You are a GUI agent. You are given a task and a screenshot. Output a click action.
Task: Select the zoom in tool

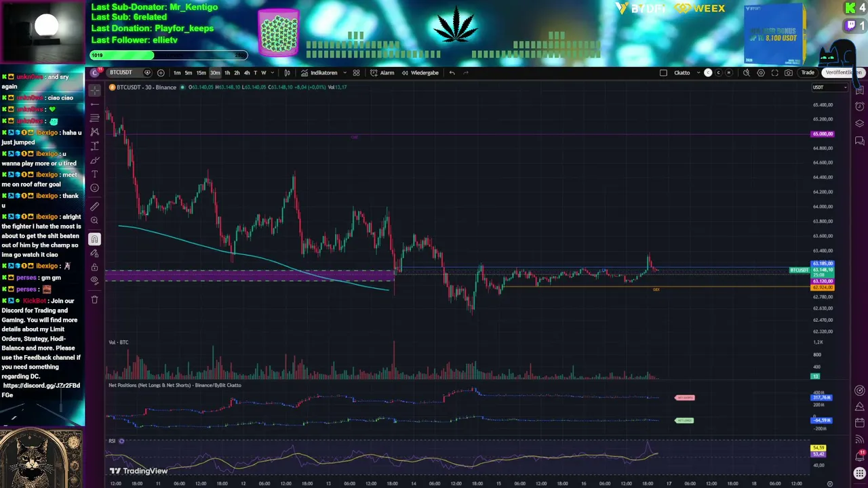tap(94, 220)
